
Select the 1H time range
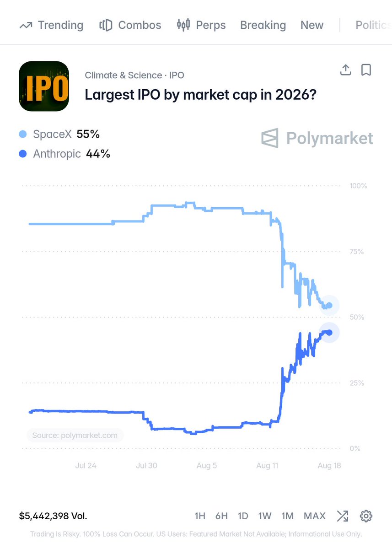tap(200, 516)
